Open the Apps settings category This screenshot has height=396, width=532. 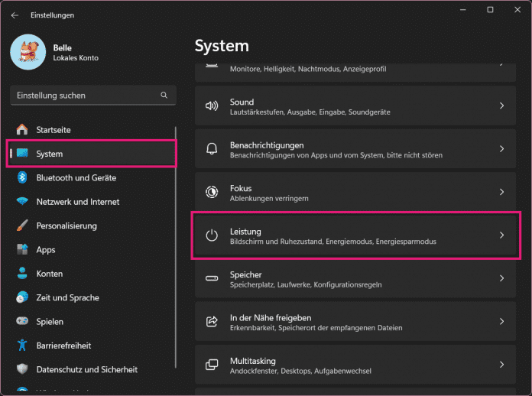(45, 250)
